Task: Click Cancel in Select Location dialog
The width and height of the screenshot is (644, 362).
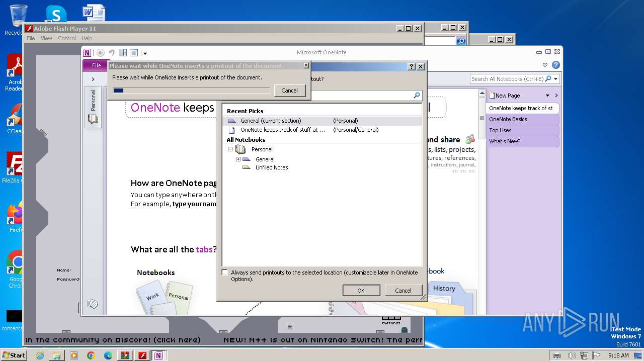Action: tap(403, 291)
